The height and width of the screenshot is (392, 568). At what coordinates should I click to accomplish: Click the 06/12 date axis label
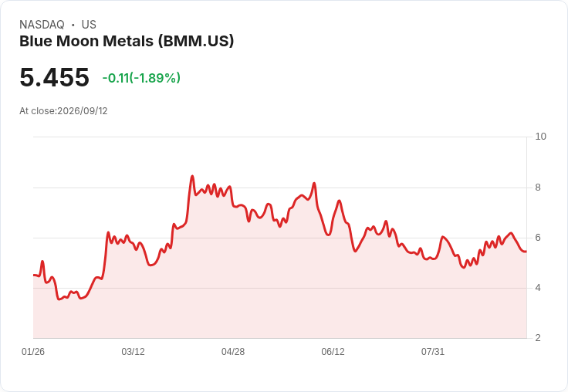point(333,352)
